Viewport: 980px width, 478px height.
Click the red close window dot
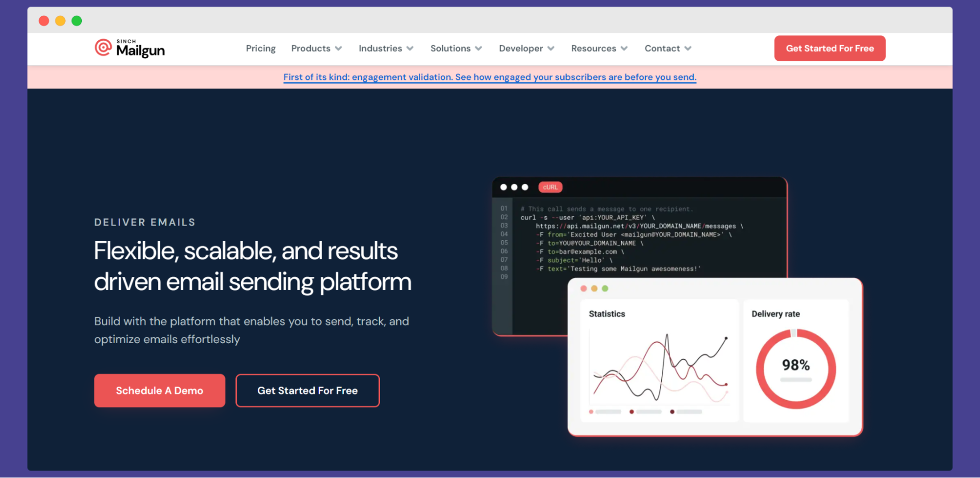(44, 21)
